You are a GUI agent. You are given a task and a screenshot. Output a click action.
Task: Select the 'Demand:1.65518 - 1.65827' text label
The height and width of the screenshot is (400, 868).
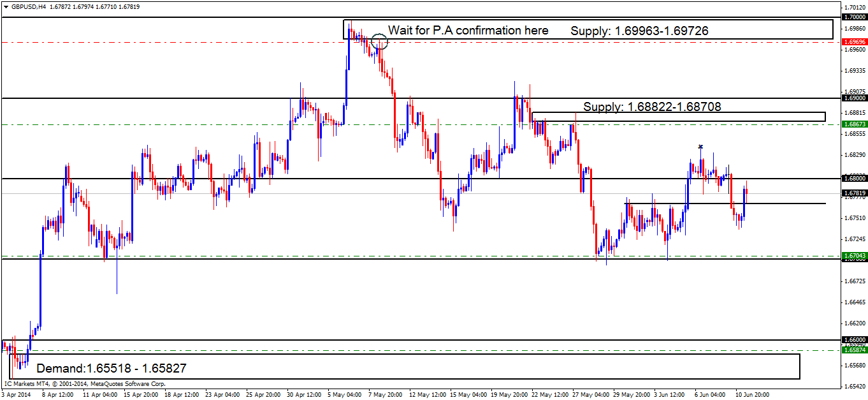tap(112, 369)
